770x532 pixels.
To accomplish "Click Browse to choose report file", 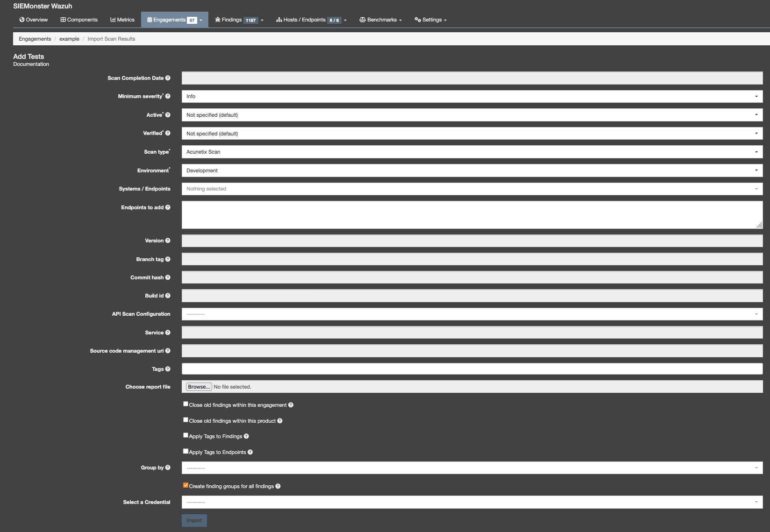I will [199, 387].
